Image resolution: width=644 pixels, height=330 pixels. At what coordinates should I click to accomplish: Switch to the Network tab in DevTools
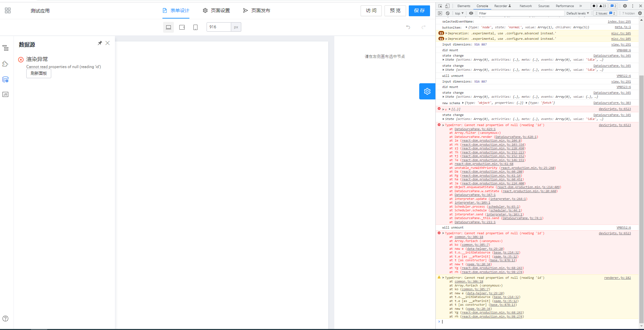[525, 6]
